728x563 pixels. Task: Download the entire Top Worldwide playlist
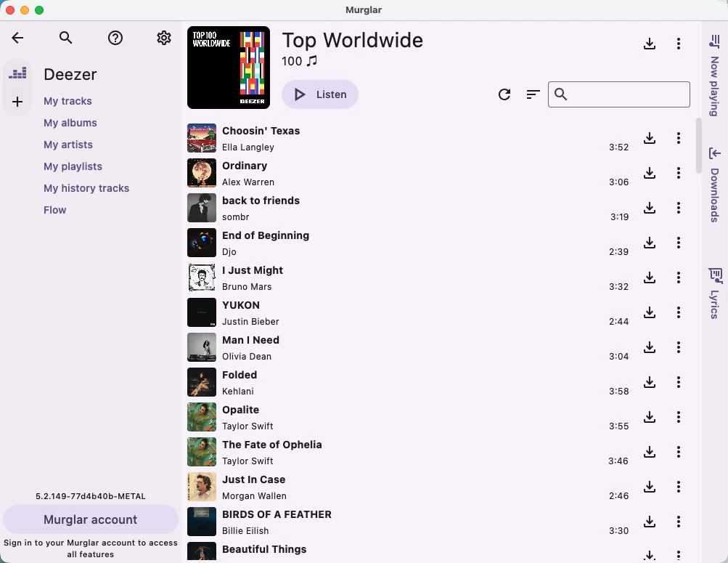649,44
